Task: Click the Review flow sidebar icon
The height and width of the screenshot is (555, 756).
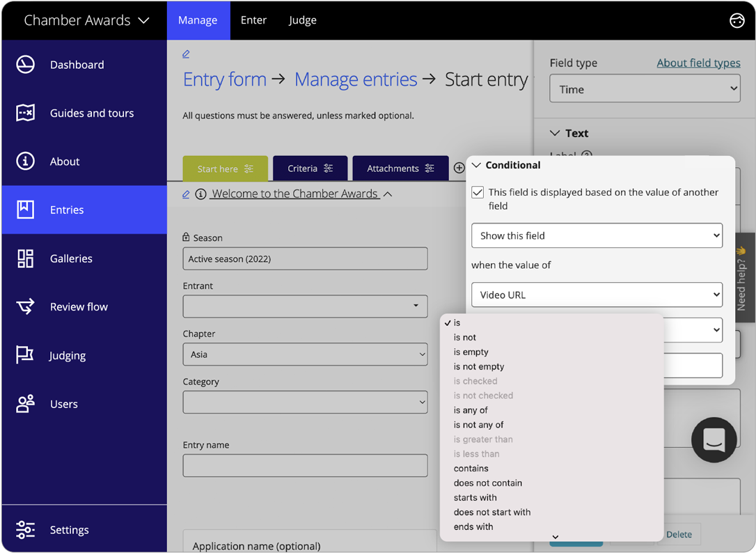Action: (x=25, y=306)
